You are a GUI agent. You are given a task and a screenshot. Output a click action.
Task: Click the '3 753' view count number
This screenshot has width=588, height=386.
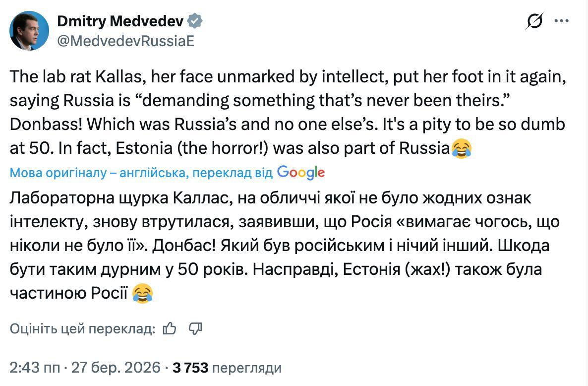190,368
